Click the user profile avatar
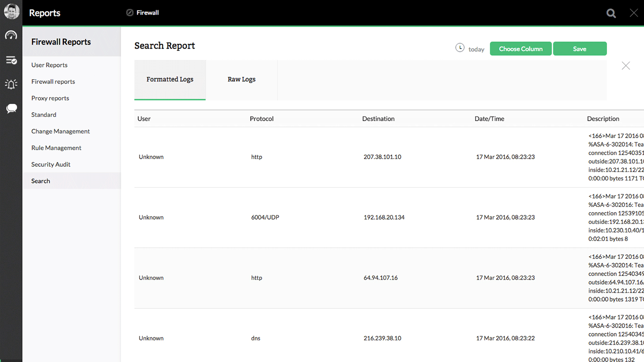The width and height of the screenshot is (644, 362). (x=11, y=12)
